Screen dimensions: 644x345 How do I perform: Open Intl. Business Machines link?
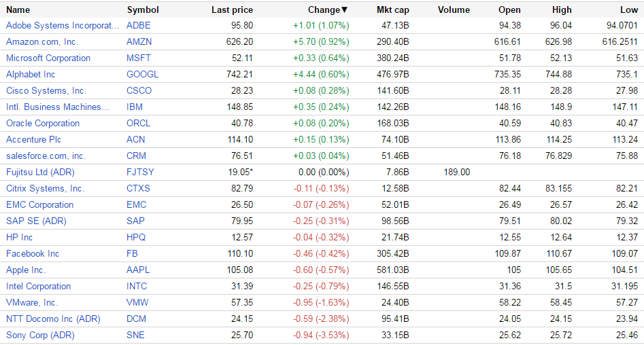click(x=57, y=107)
